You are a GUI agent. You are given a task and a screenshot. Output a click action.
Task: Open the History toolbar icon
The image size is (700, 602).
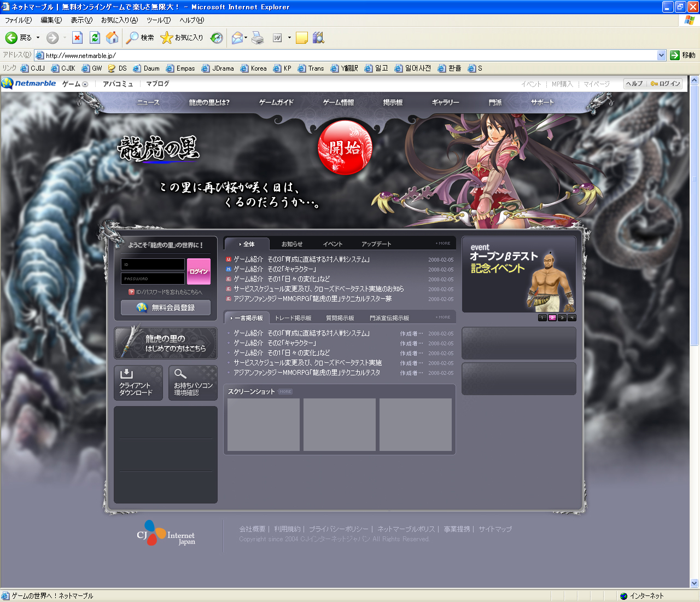[x=217, y=38]
